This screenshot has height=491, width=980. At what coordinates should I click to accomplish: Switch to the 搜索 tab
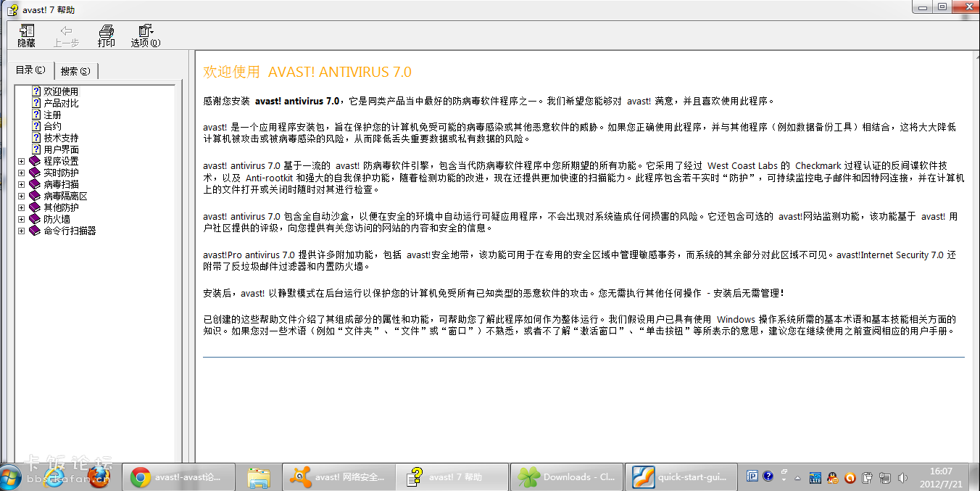75,70
